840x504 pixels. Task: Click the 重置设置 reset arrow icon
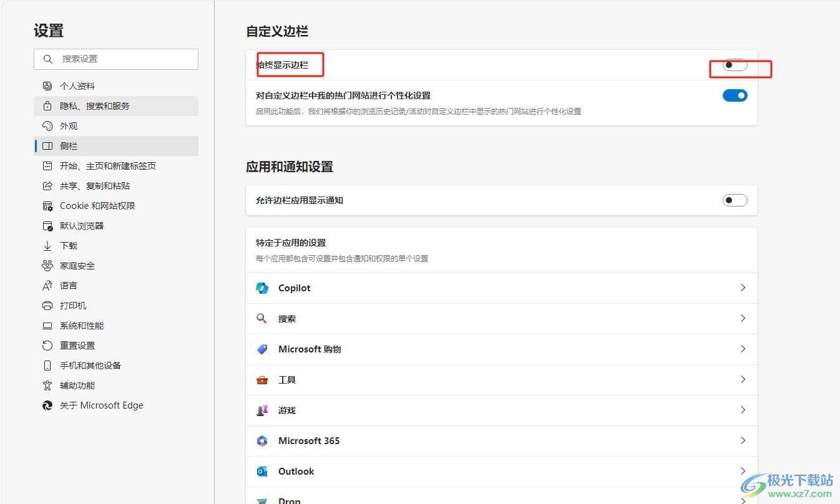click(x=47, y=346)
